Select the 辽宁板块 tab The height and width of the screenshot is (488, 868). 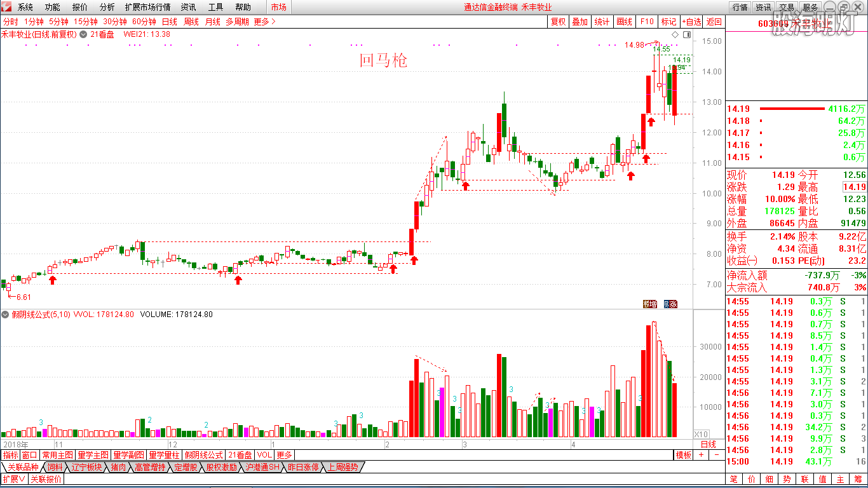[86, 467]
